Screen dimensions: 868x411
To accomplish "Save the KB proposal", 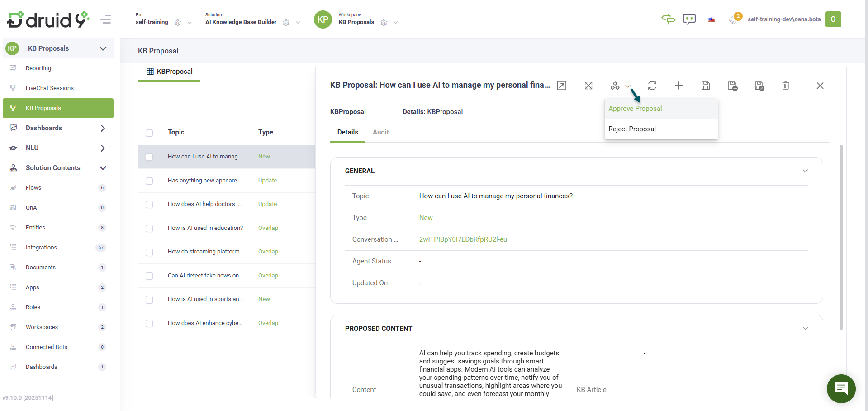I will tap(705, 86).
